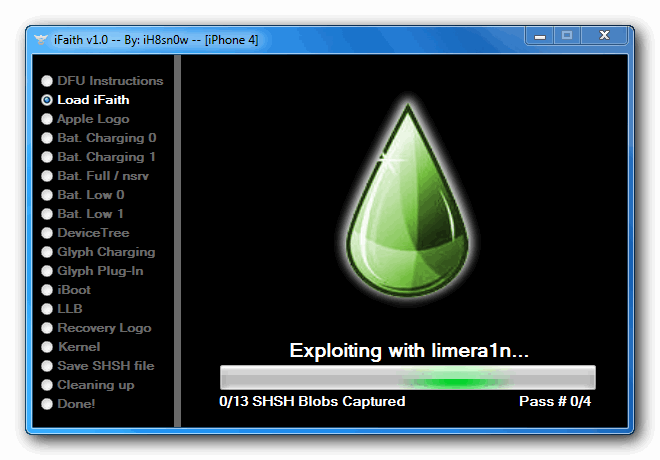The image size is (660, 460).
Task: Select the LLB radio button
Action: coord(47,309)
